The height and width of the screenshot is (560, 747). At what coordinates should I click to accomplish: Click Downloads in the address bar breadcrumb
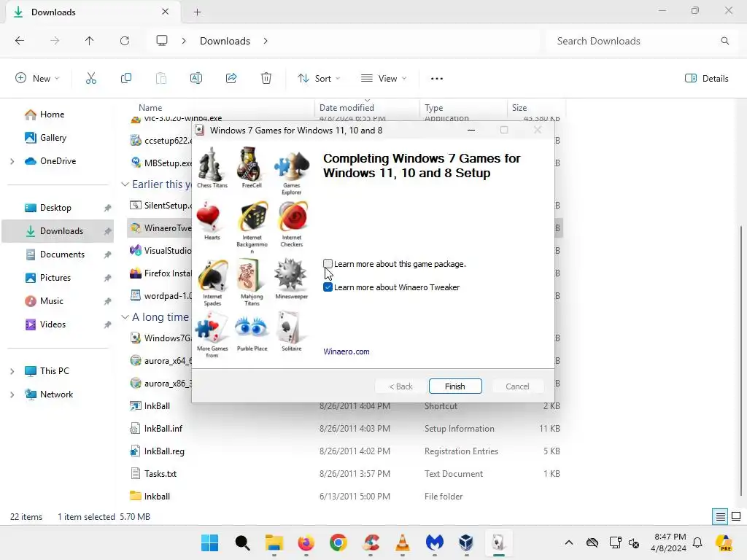point(225,41)
